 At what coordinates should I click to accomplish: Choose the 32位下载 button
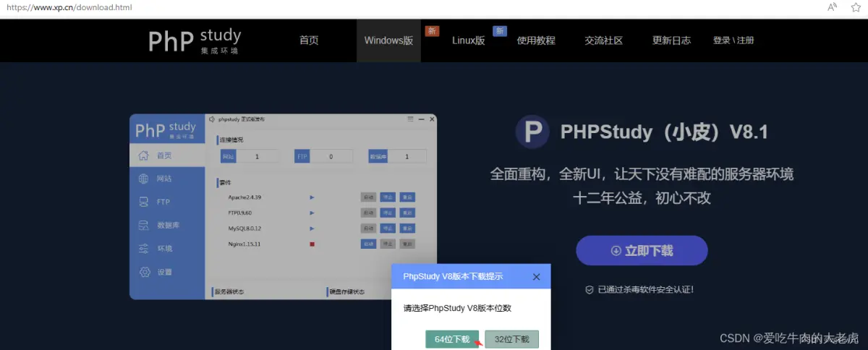click(511, 339)
